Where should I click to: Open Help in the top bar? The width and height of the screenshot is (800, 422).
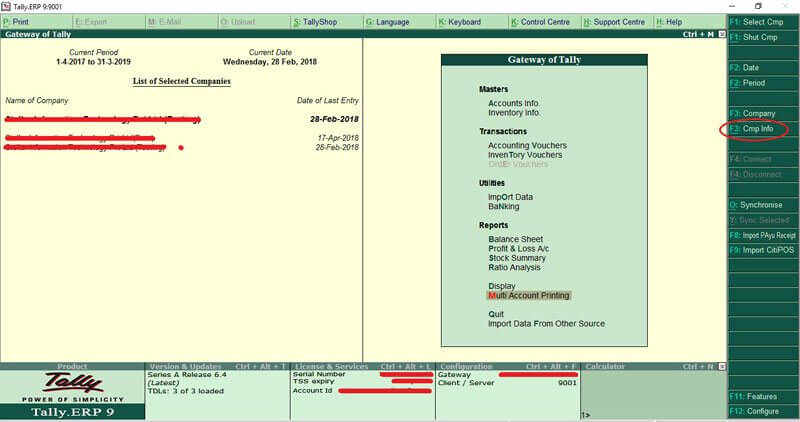coord(690,22)
